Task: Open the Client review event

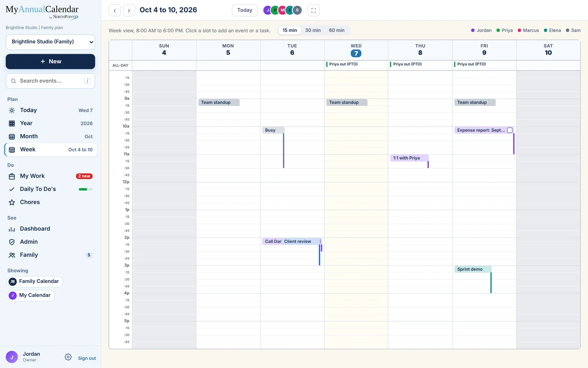Action: 301,241
